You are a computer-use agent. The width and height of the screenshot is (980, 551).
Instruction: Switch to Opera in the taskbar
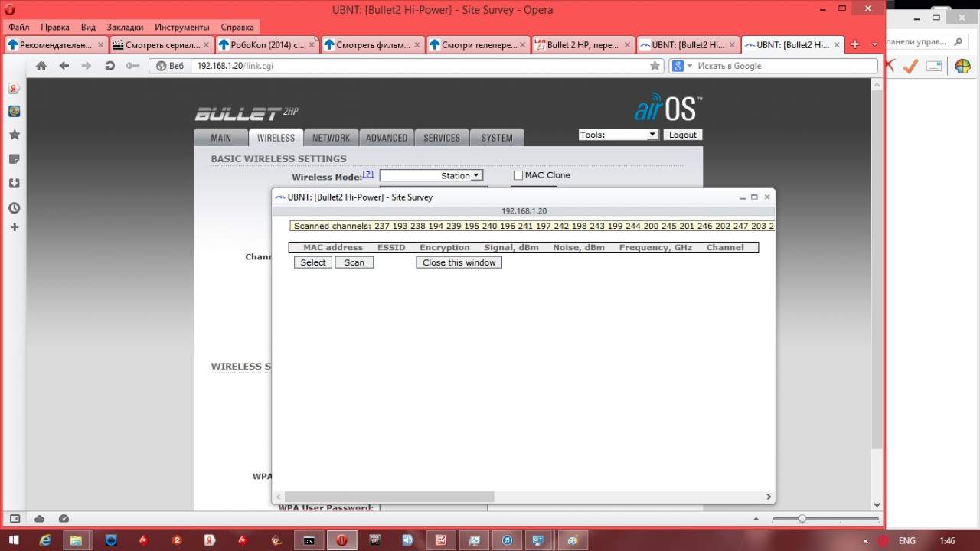pos(341,540)
